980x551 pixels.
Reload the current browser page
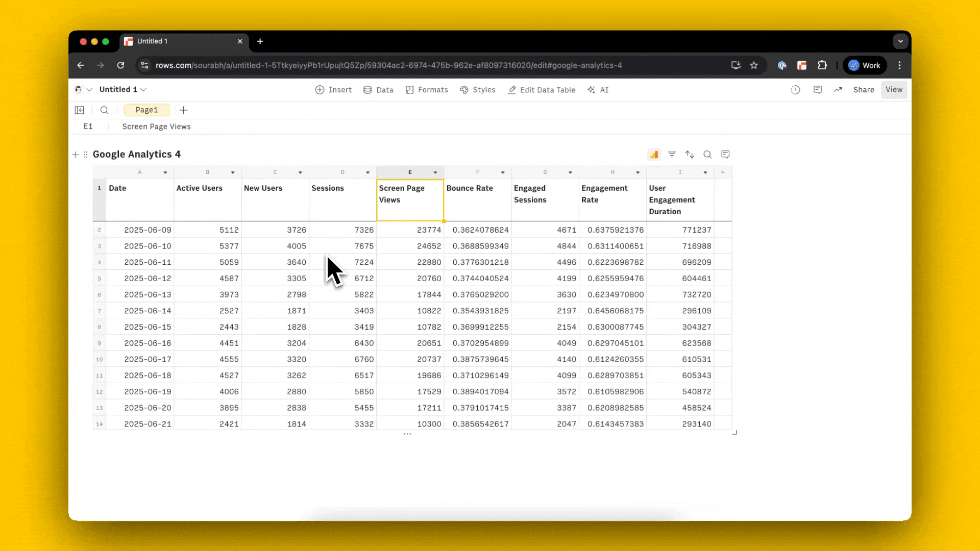(120, 65)
